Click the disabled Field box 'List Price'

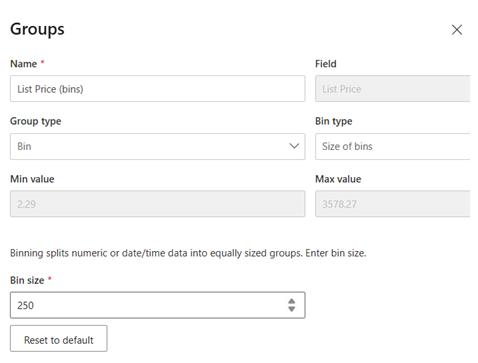tap(393, 89)
